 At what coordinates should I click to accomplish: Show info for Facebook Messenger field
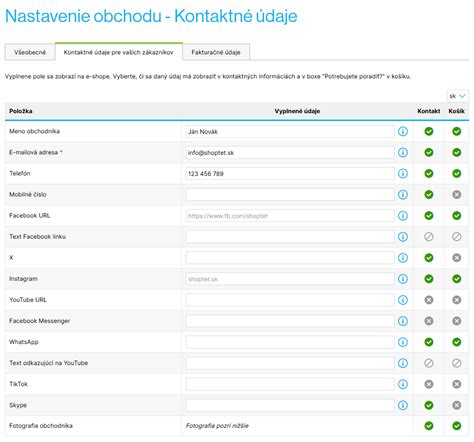click(403, 321)
